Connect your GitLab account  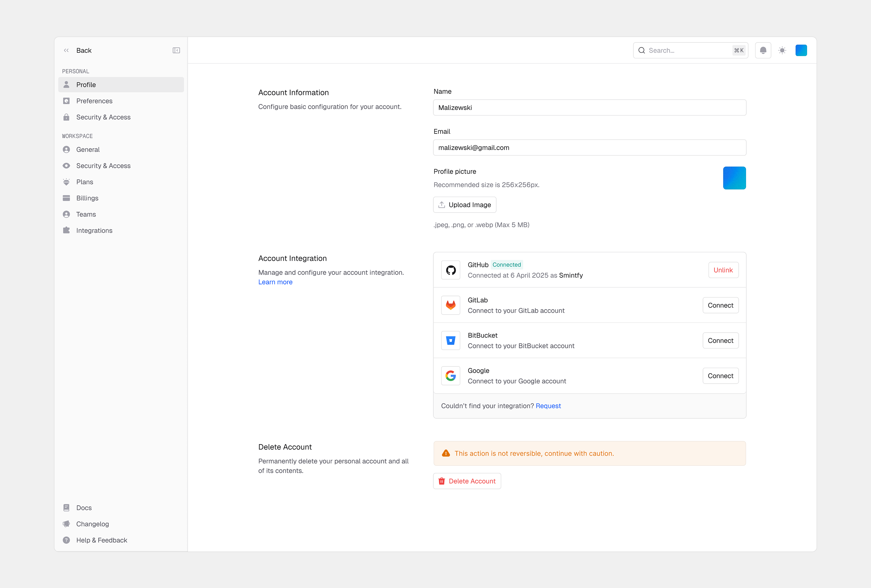coord(720,305)
